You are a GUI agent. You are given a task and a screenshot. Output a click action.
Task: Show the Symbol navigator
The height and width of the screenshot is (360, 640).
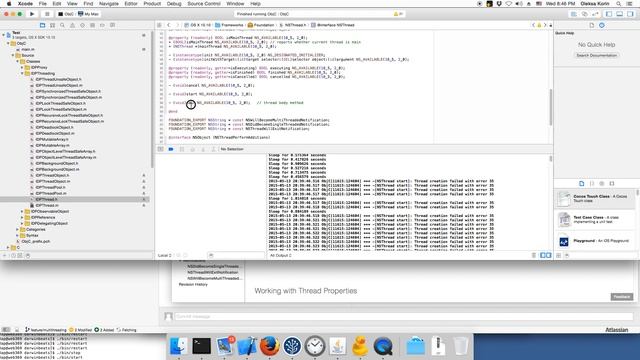pyautogui.click(x=53, y=25)
